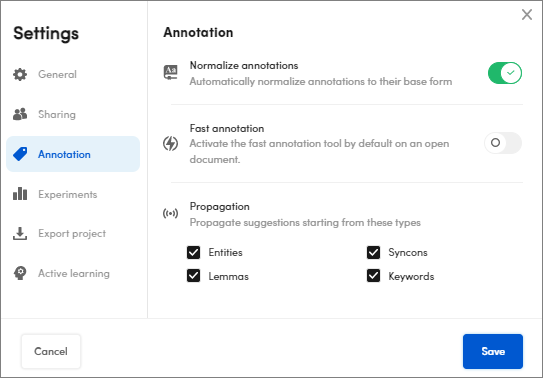Cancel the settings dialog

point(51,351)
